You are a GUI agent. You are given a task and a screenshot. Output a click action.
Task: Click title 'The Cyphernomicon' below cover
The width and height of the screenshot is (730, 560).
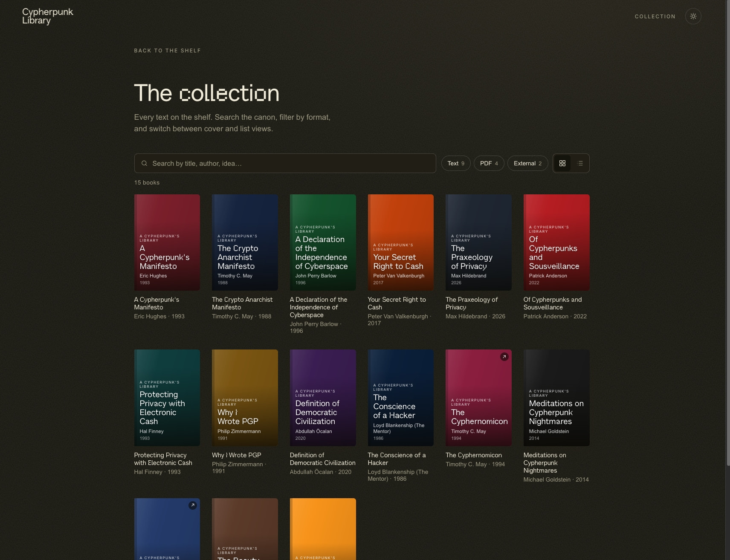pos(474,455)
